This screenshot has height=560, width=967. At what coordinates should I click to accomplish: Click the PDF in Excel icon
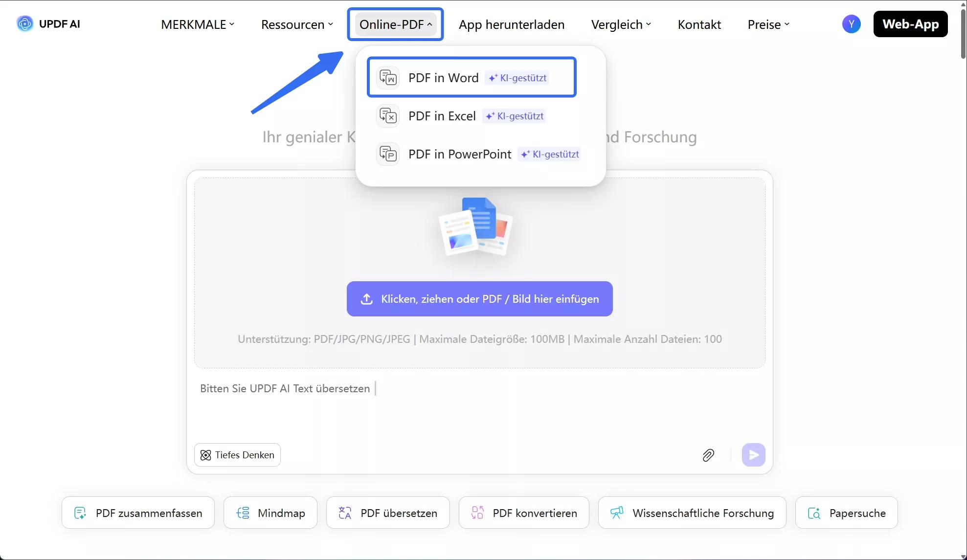(387, 115)
